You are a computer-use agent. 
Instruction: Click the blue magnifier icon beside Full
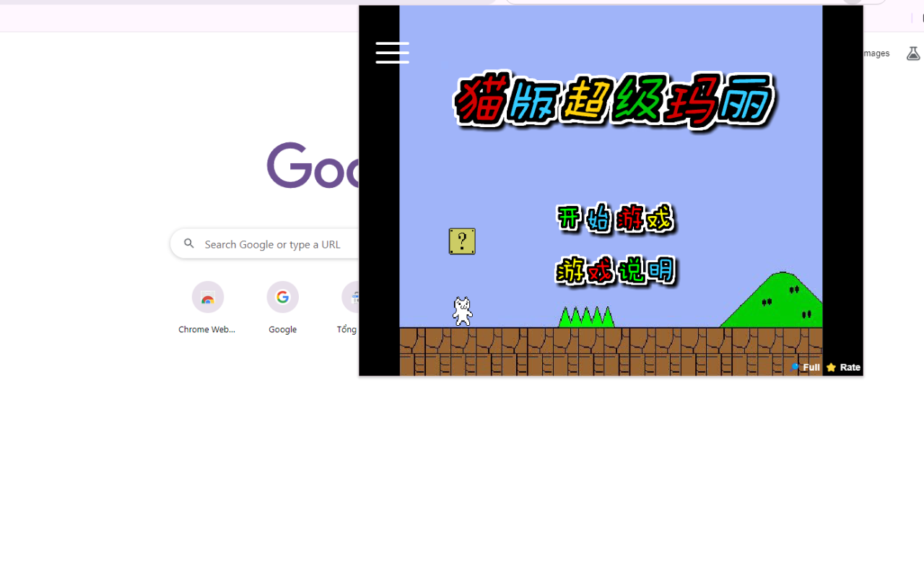point(796,367)
